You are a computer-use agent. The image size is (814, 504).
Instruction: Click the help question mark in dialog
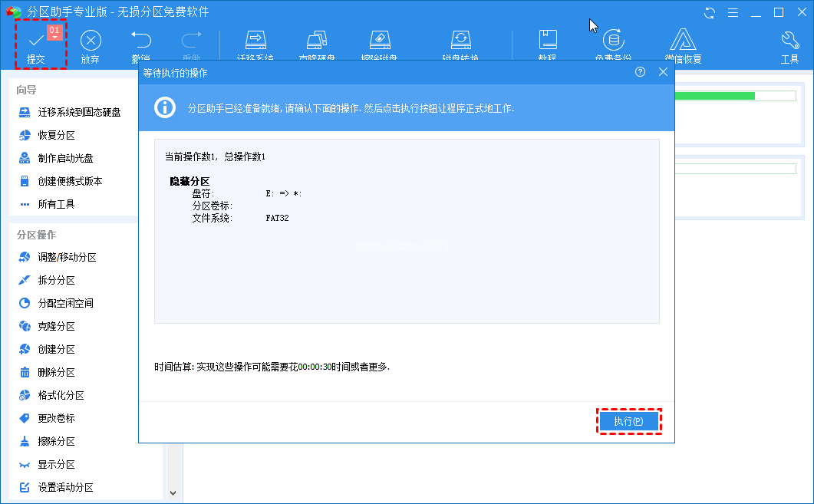pyautogui.click(x=641, y=72)
